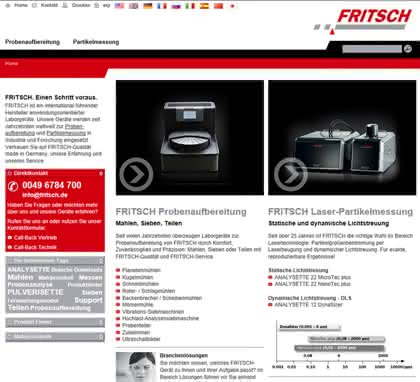Open the sieve shaker product image
This screenshot has height=382, width=420.
click(190, 137)
